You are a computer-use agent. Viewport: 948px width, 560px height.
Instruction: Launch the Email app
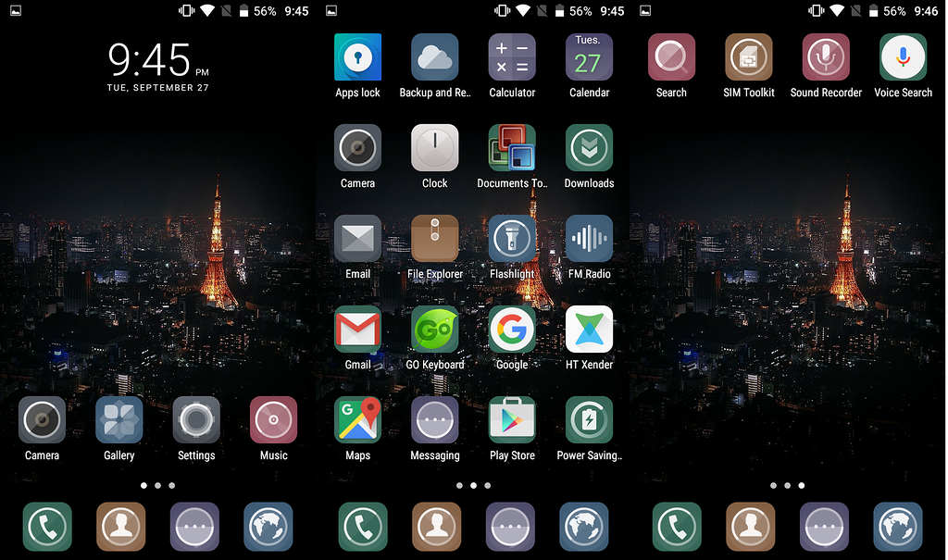pos(358,239)
